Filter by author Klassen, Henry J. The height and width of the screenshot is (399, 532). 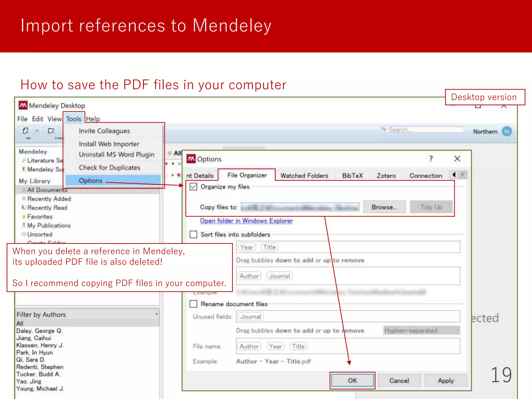(x=40, y=345)
